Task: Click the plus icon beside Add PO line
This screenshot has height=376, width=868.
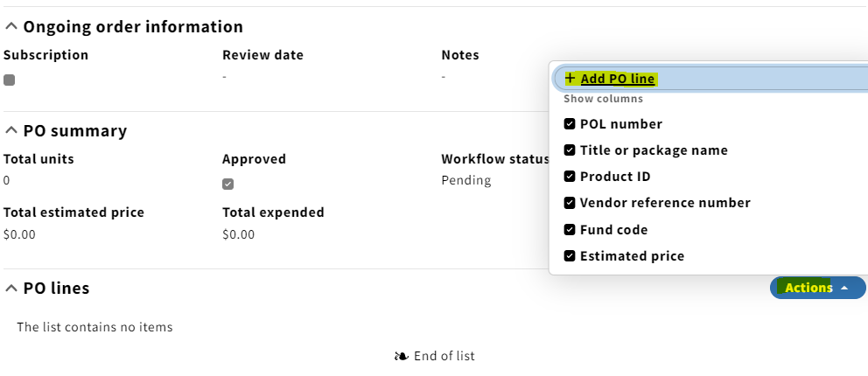Action: [x=570, y=79]
